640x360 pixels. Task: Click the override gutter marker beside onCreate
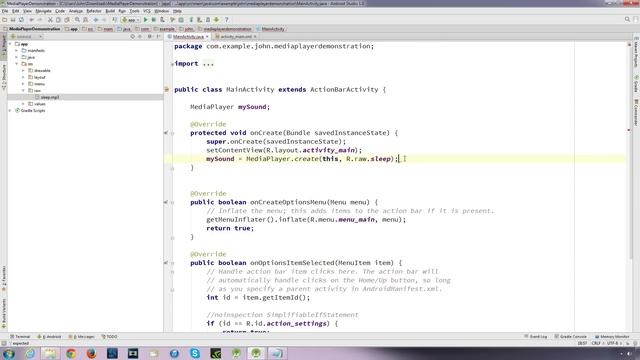coord(166,133)
